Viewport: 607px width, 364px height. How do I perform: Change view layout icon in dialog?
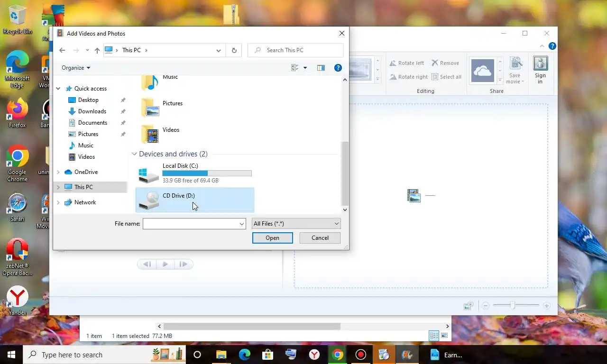point(294,68)
